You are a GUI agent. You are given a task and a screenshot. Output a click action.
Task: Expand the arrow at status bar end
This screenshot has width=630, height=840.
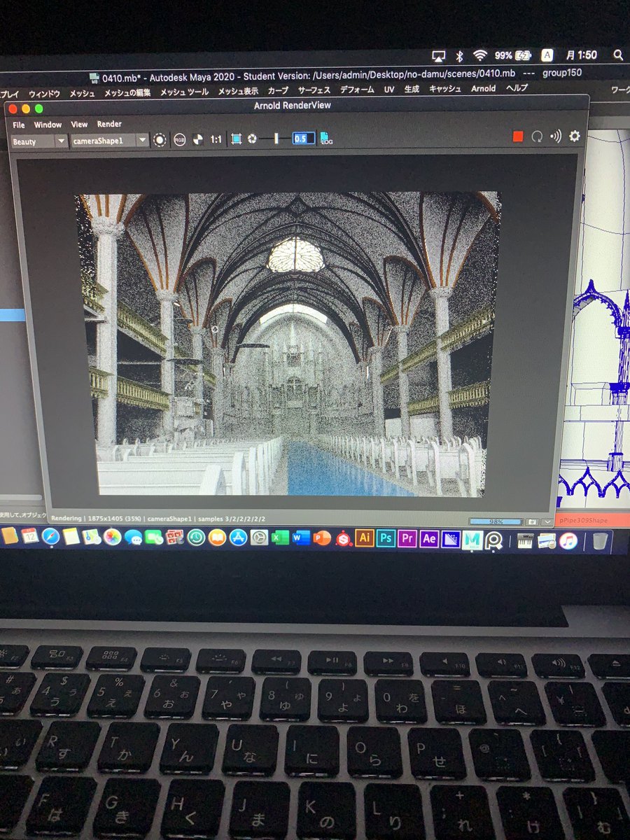(547, 522)
